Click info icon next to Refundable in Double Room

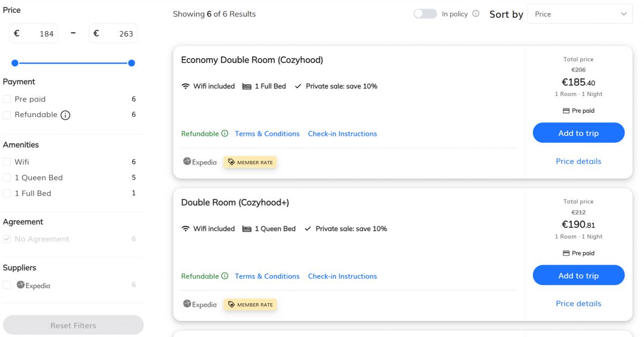pos(225,276)
